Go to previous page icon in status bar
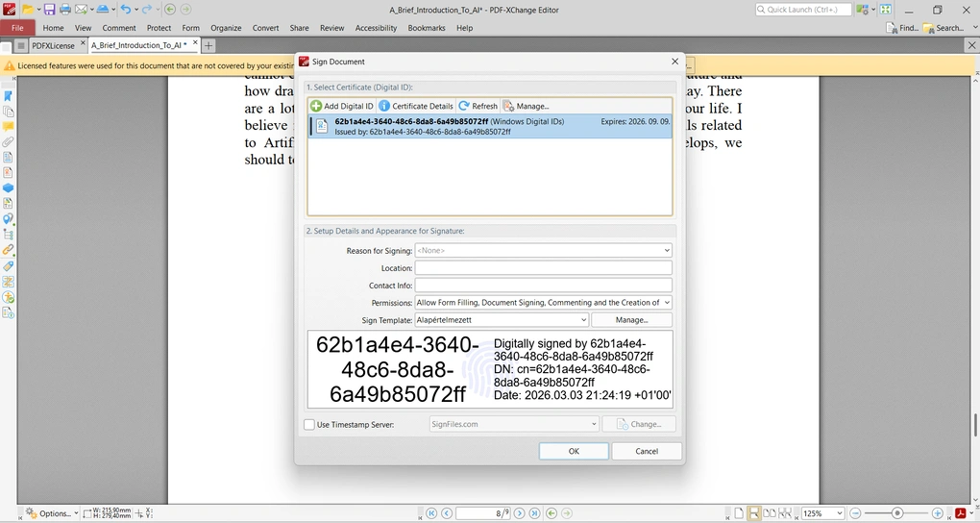The height and width of the screenshot is (523, 980). click(x=446, y=513)
